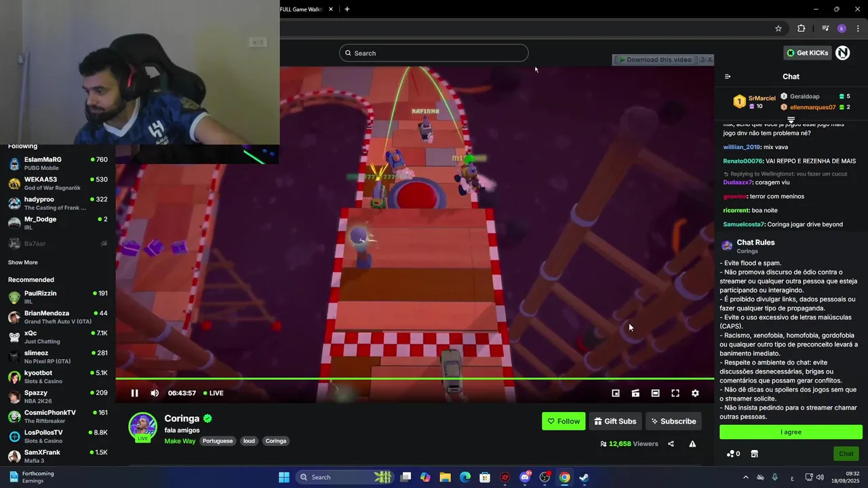Open PaulRizzin recommended channel
The image size is (868, 488).
point(58,297)
